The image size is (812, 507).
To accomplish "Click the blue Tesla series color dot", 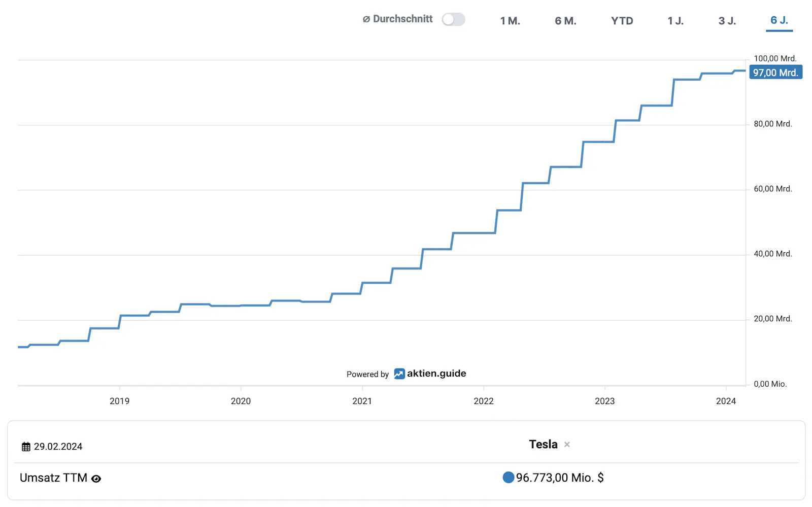I will coord(508,478).
